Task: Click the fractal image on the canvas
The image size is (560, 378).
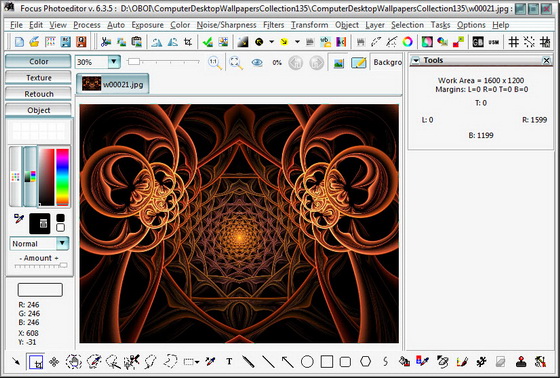Action: [239, 224]
